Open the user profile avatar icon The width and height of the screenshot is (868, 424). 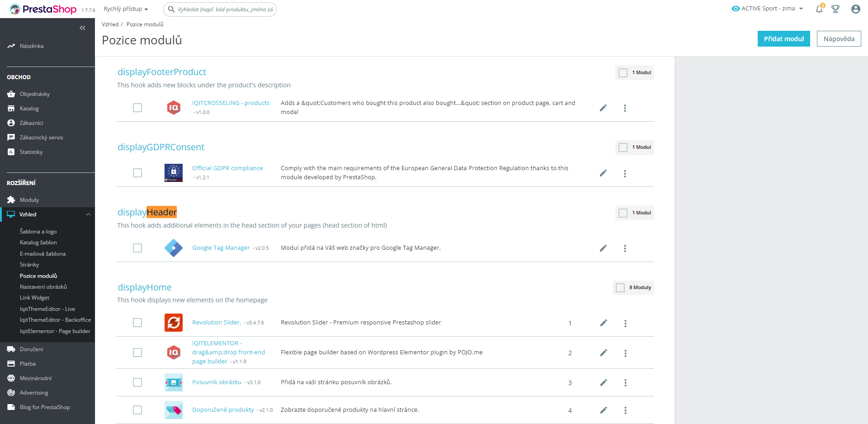855,9
